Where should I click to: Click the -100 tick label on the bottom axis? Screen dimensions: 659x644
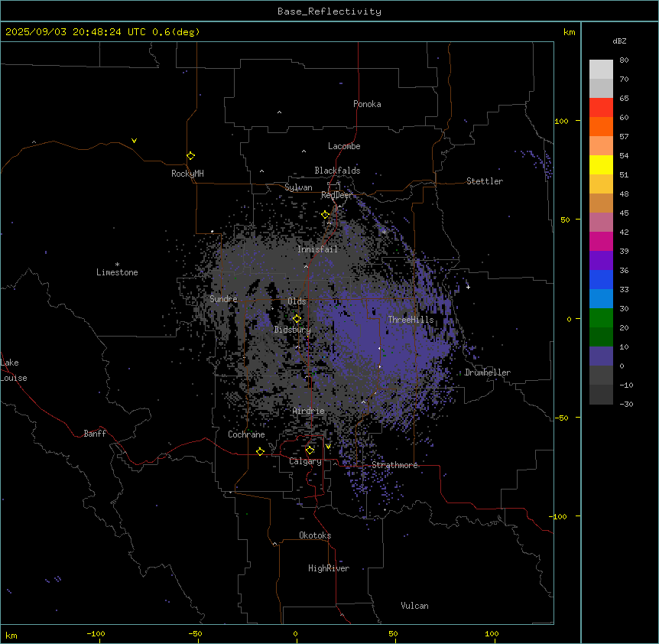(96, 633)
